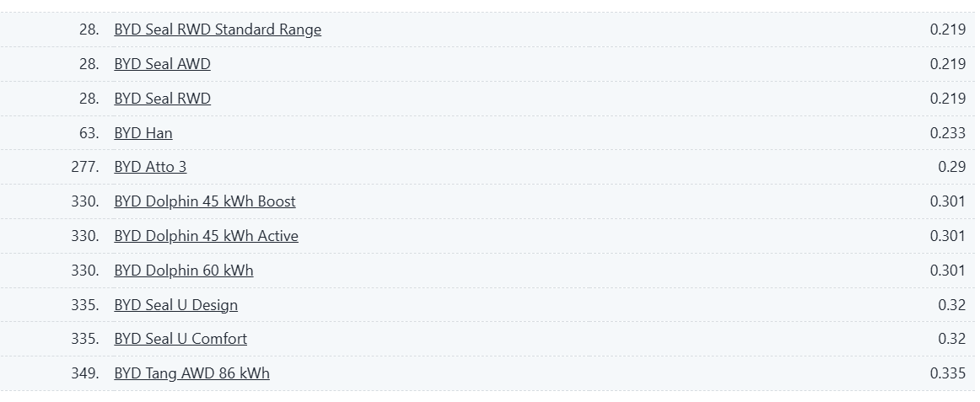This screenshot has height=402, width=980.
Task: Click the BYD Seal RWD entry link
Action: point(163,98)
